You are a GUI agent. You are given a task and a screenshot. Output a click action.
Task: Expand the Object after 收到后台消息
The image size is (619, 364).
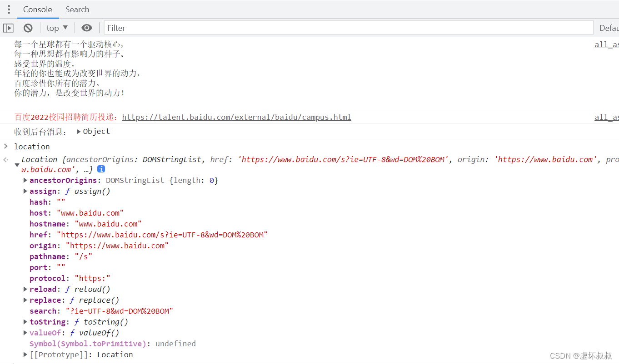[x=79, y=132]
